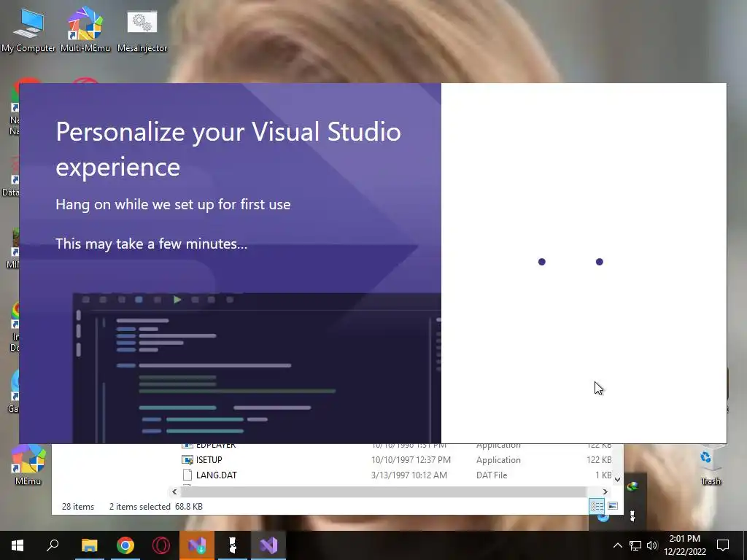
Task: Click the 'DAT File' type cell
Action: tap(492, 475)
